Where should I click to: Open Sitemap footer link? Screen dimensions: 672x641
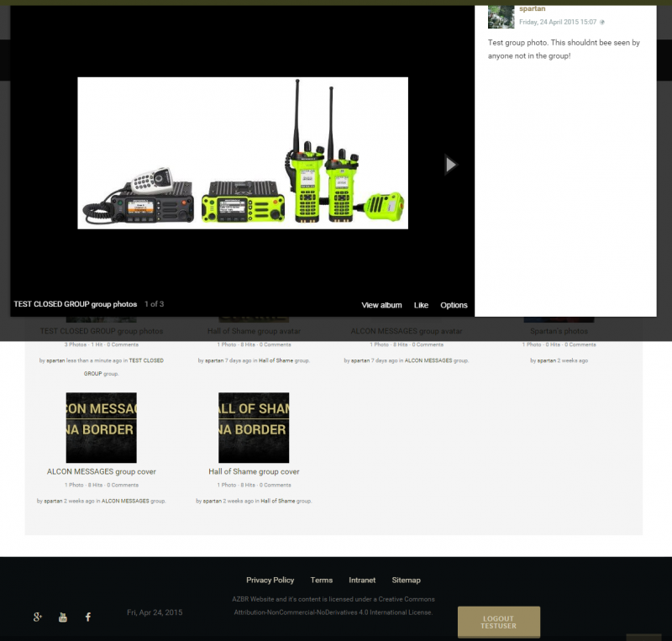pyautogui.click(x=406, y=580)
